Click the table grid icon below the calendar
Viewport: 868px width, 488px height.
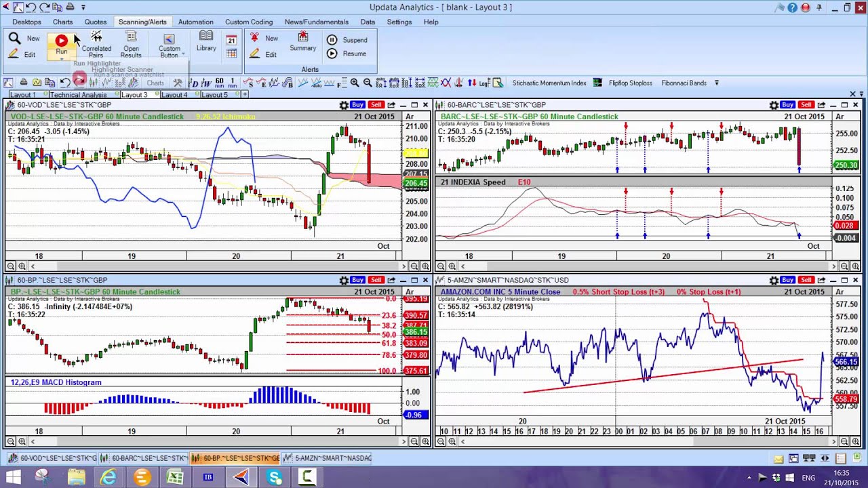231,54
